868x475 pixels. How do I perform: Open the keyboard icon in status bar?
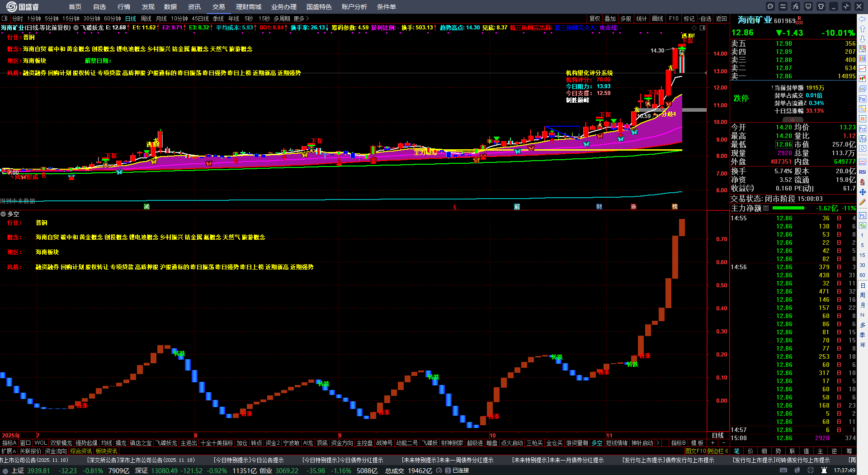click(783, 470)
